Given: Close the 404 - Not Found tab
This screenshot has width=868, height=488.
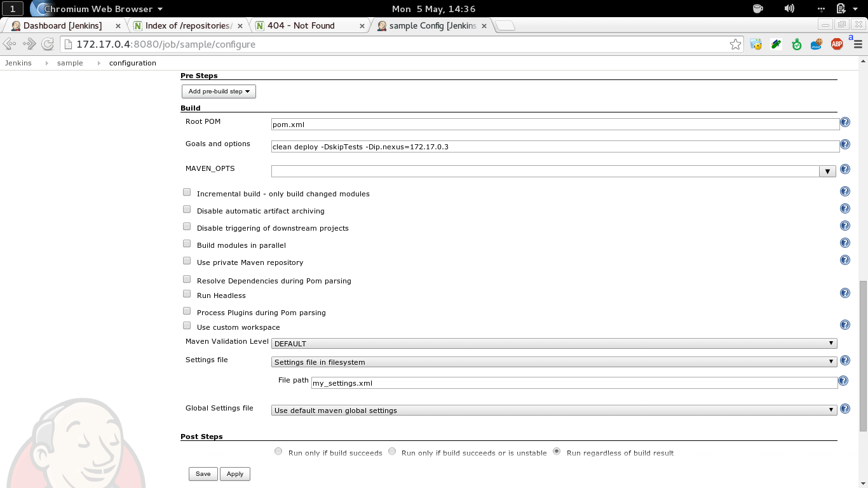Looking at the screenshot, I should pos(362,26).
